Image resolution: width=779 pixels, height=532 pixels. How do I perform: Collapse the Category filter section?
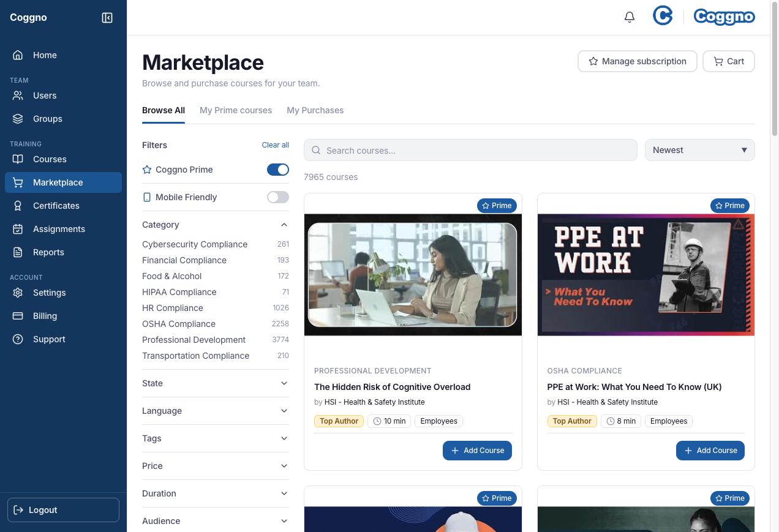(216, 225)
